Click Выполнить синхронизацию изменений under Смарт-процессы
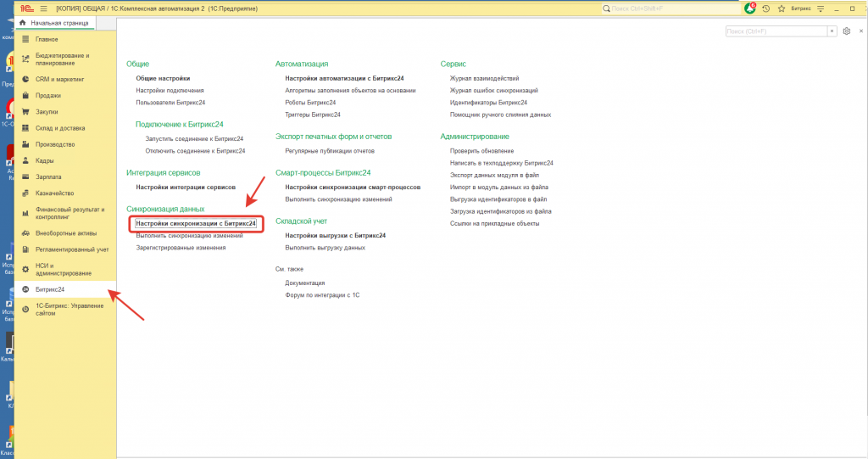The width and height of the screenshot is (868, 459). (339, 199)
